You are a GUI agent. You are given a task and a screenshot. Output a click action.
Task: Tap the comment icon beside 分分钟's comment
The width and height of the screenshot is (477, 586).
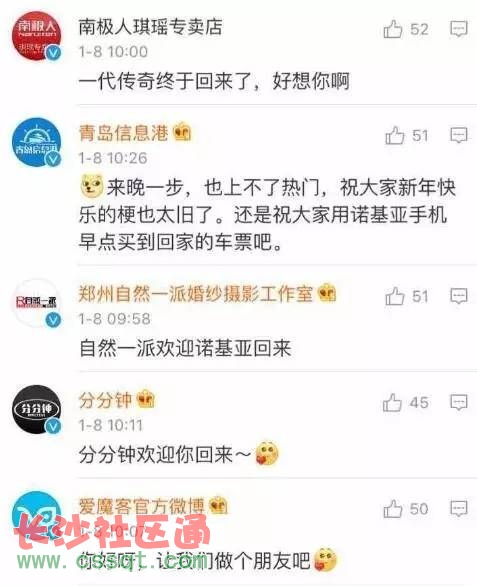point(458,403)
